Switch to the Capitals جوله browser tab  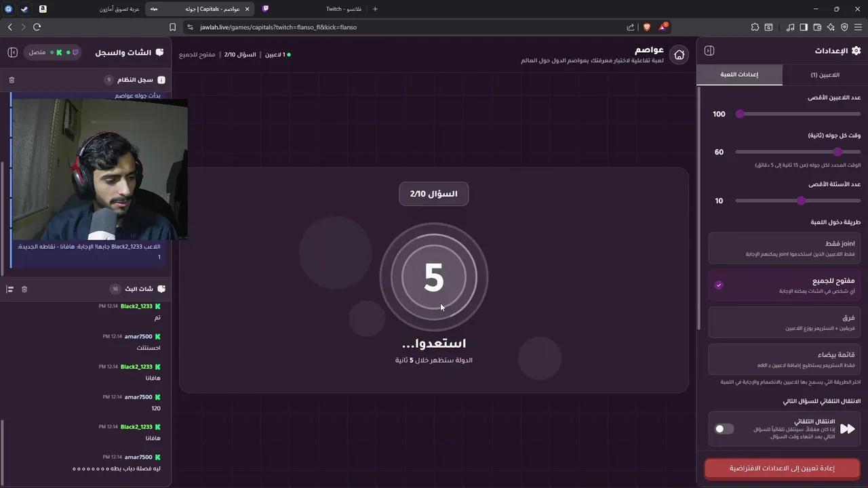[x=200, y=9]
